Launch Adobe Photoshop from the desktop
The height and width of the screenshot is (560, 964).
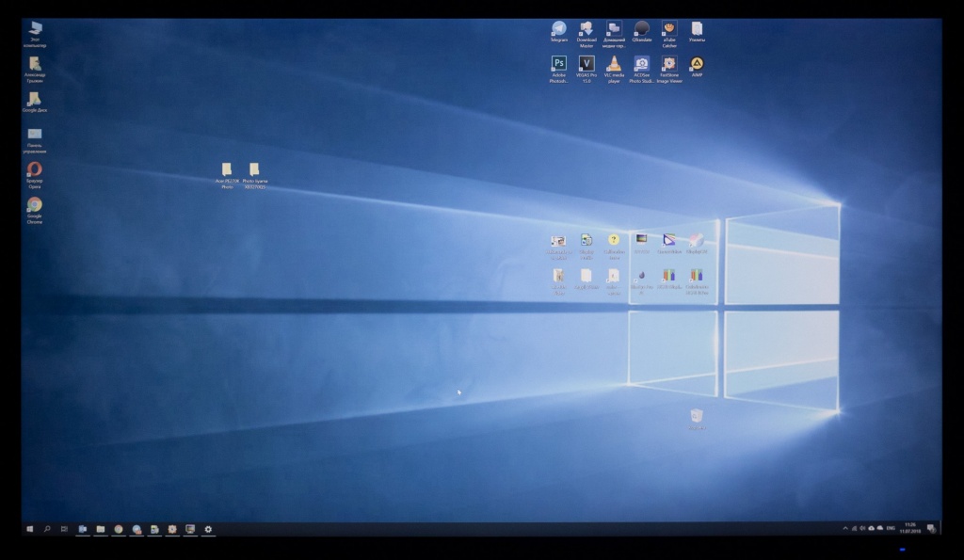tap(559, 64)
